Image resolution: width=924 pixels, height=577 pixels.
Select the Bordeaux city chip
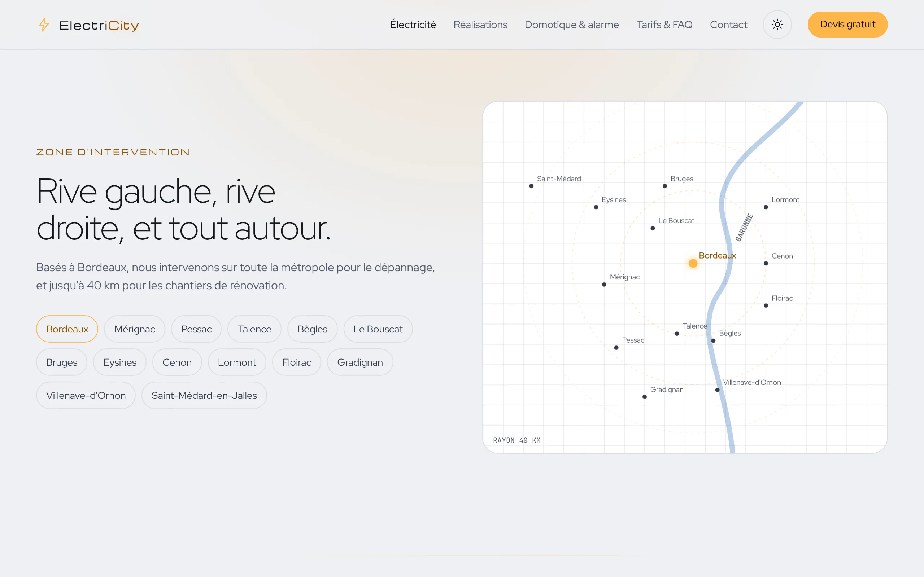(x=67, y=329)
